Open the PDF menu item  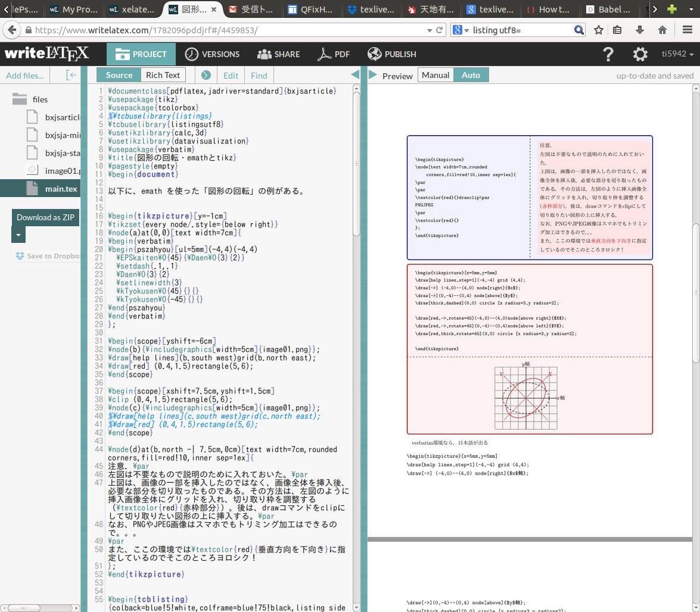[x=334, y=54]
